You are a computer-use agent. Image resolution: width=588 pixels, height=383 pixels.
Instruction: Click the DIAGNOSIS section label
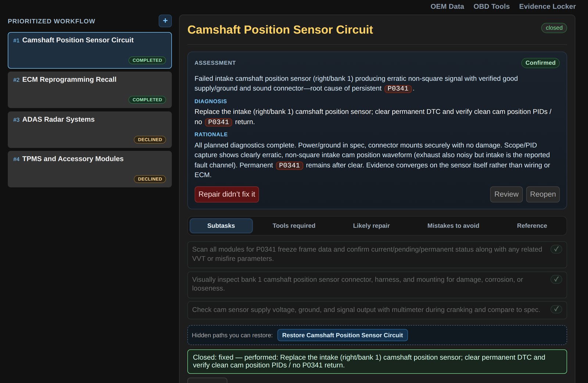[211, 101]
